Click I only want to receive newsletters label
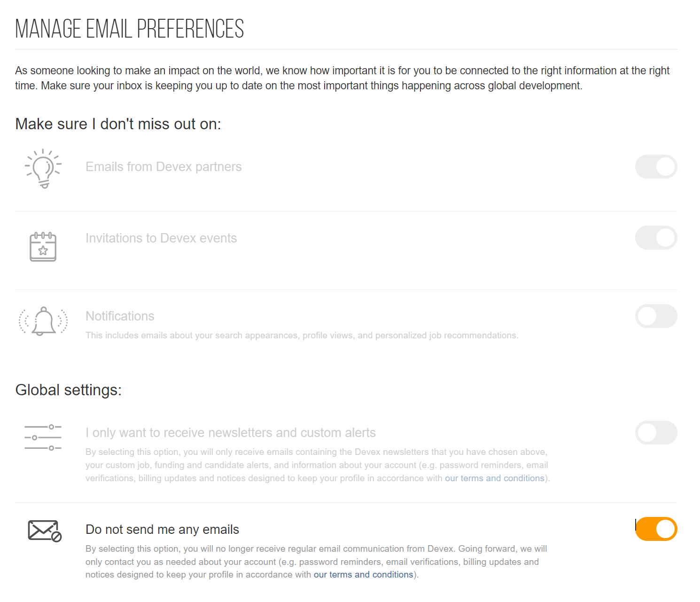Image resolution: width=700 pixels, height=602 pixels. pos(231,433)
